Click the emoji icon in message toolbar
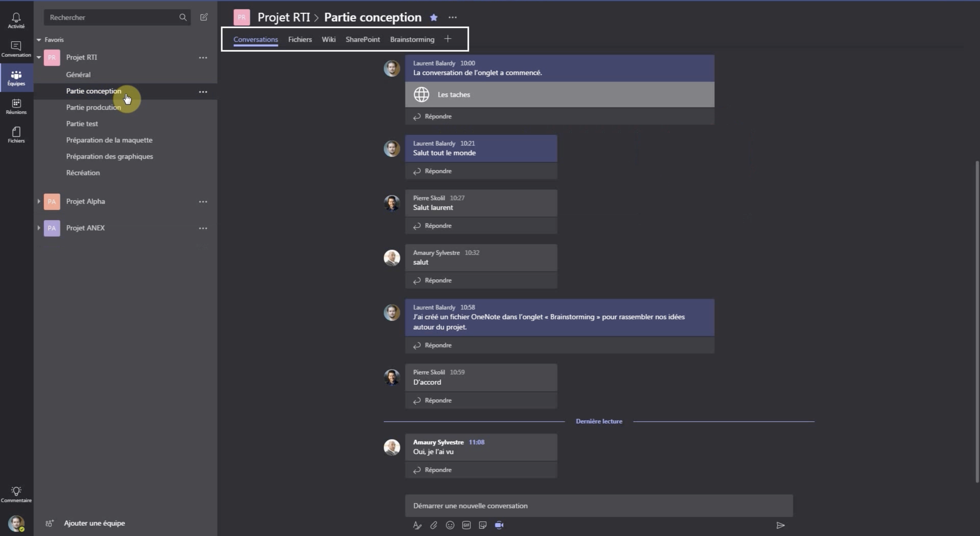This screenshot has width=980, height=536. (450, 525)
